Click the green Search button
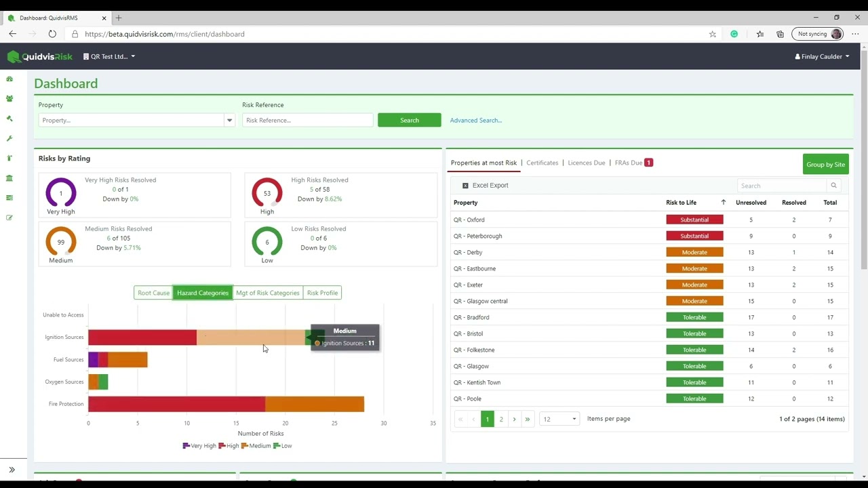 [410, 120]
